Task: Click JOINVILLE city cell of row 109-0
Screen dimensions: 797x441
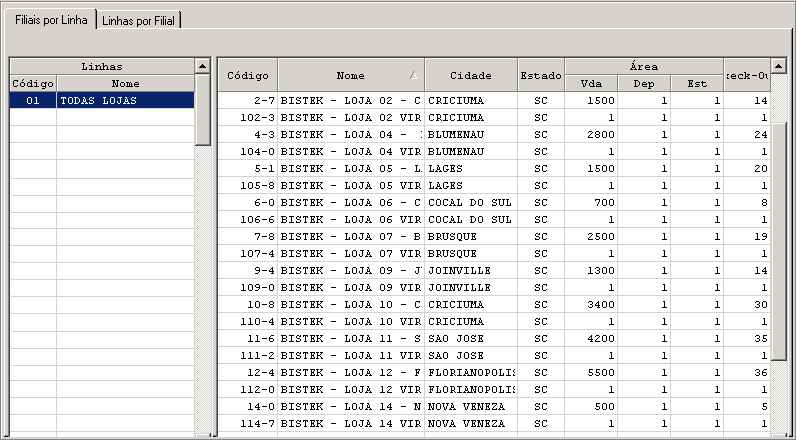Action: coord(471,288)
